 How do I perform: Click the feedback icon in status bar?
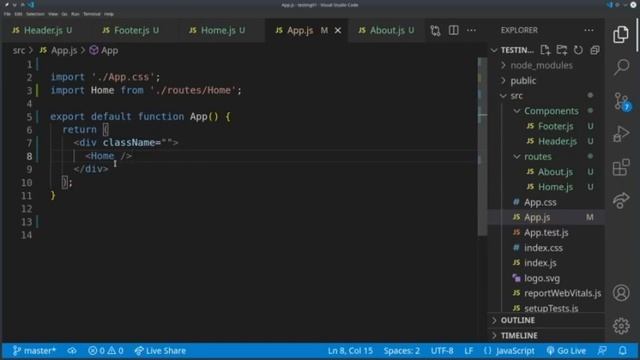[x=602, y=351]
